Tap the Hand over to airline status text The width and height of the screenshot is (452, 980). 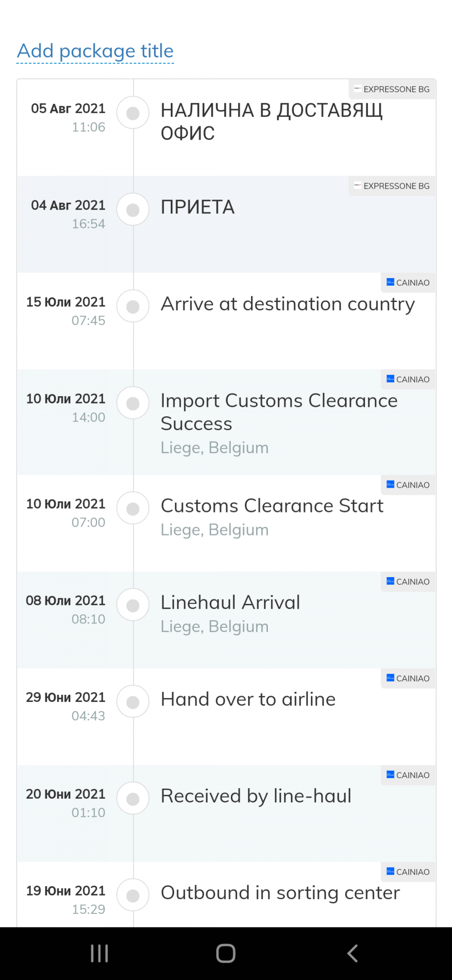click(248, 700)
